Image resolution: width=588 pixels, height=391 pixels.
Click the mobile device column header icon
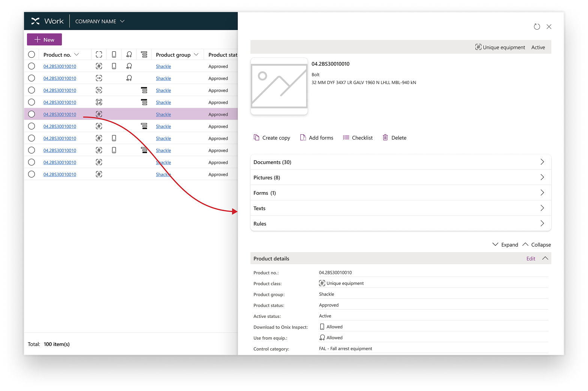click(114, 55)
